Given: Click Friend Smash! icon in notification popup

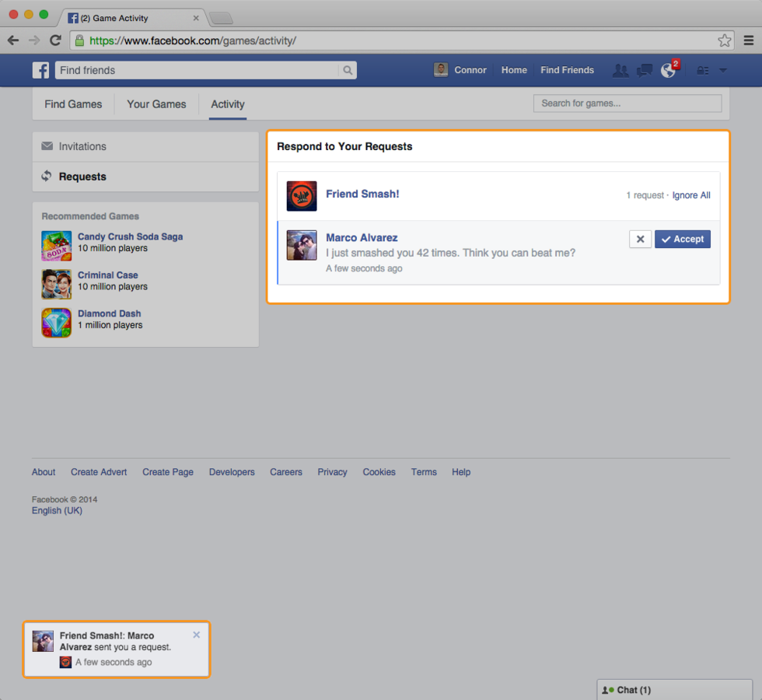Looking at the screenshot, I should click(65, 662).
